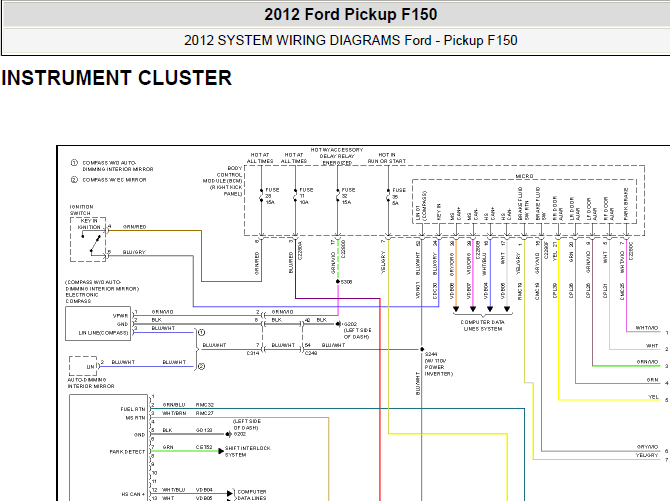Click the 'C248' connector label

[311, 353]
